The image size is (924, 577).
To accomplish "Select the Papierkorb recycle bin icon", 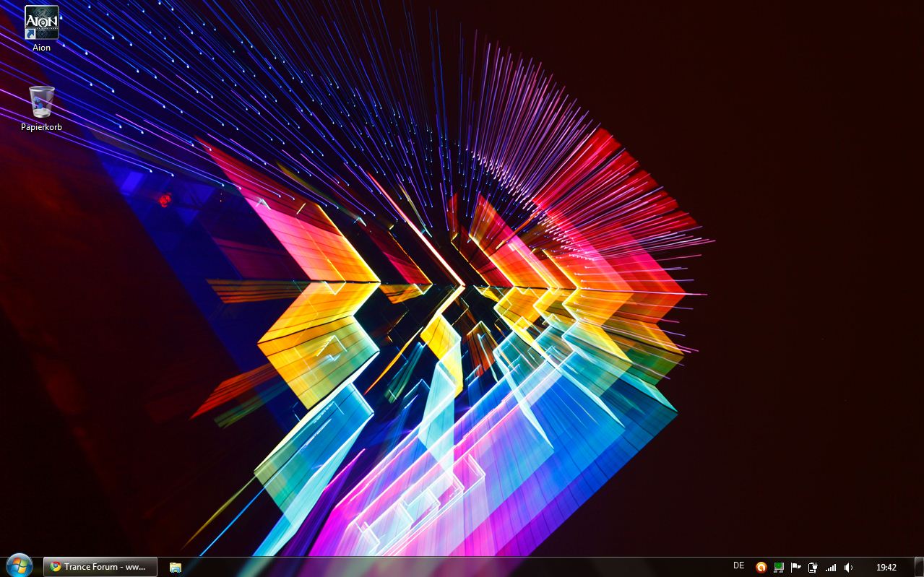I will (x=41, y=102).
